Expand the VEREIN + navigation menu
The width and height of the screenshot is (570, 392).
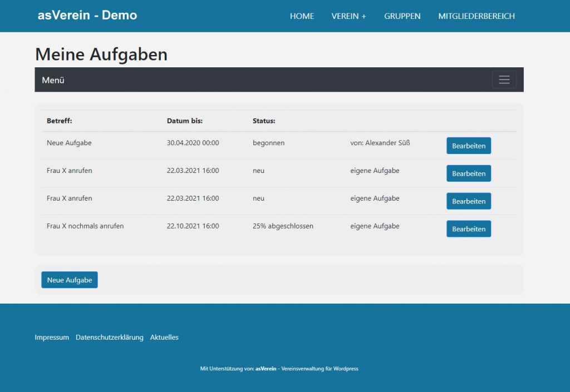348,16
